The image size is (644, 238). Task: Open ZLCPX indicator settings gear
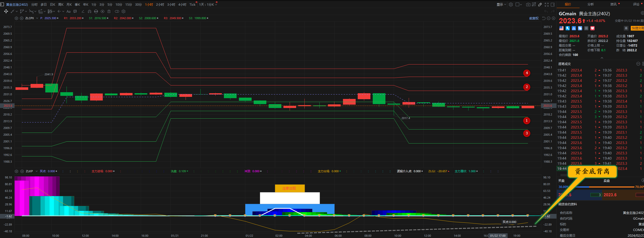pos(16,18)
